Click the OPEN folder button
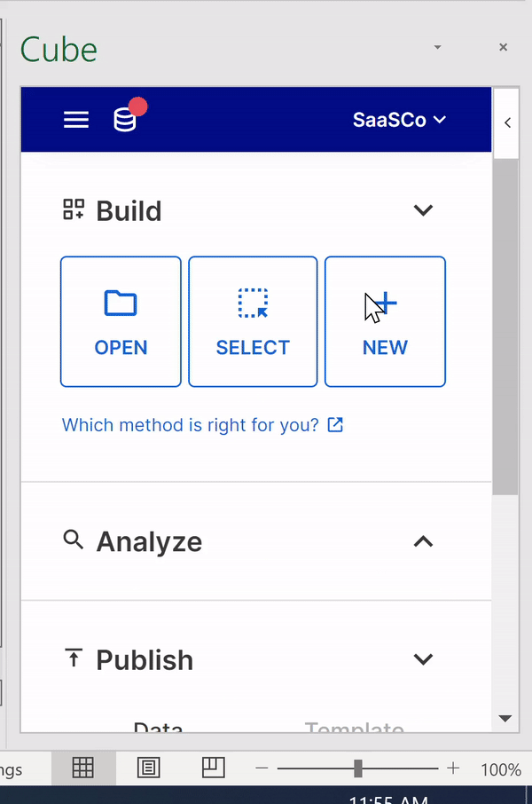This screenshot has height=804, width=532. point(121,321)
